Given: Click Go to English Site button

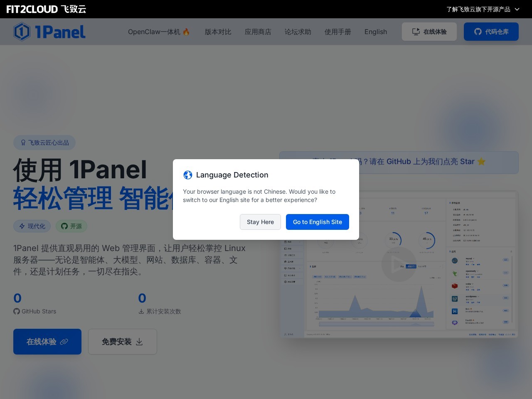Looking at the screenshot, I should pyautogui.click(x=317, y=222).
